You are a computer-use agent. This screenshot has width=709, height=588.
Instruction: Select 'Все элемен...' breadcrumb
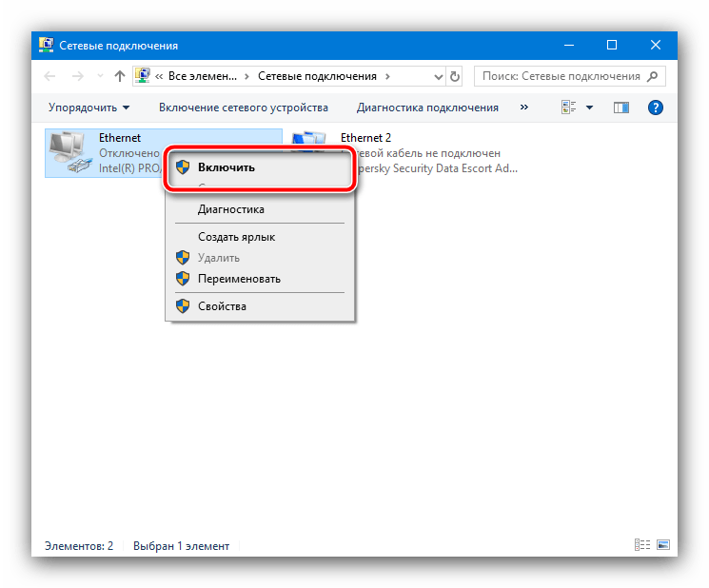click(x=202, y=76)
